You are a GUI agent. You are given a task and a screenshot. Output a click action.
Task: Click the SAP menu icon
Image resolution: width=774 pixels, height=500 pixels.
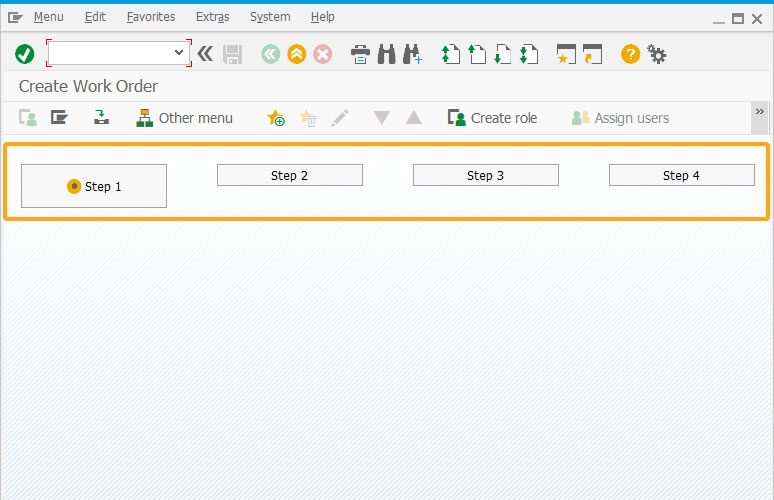click(59, 117)
